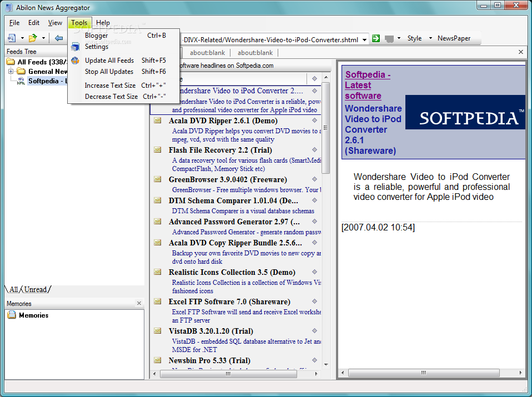Switch to second about:blank tab
Viewport: 532px width, 397px height.
[207, 53]
